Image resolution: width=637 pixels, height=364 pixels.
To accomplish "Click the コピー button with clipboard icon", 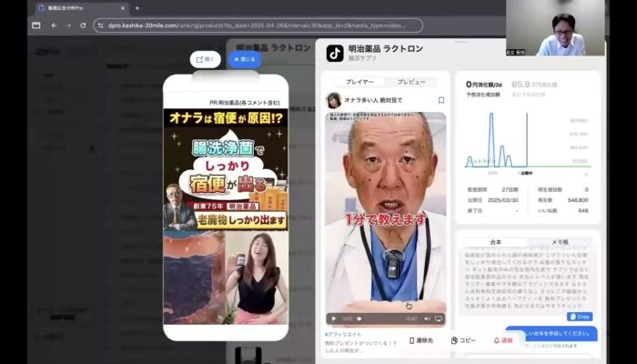I will [x=463, y=340].
